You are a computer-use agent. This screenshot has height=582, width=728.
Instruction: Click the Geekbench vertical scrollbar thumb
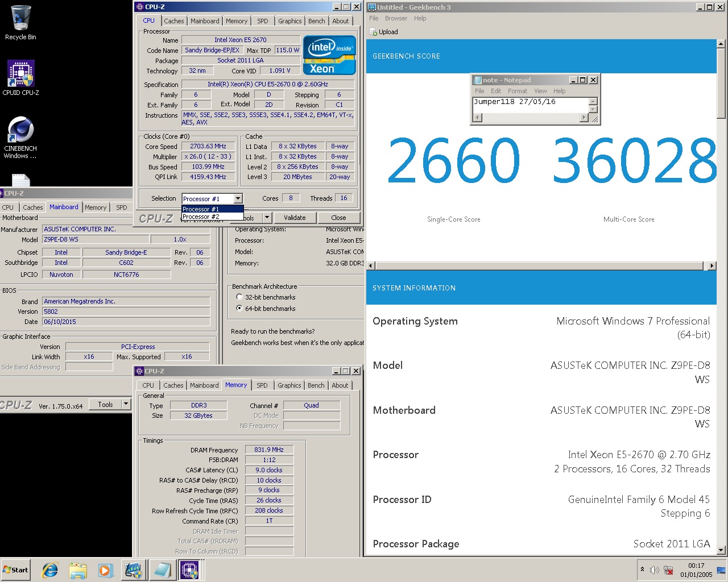coord(721,84)
